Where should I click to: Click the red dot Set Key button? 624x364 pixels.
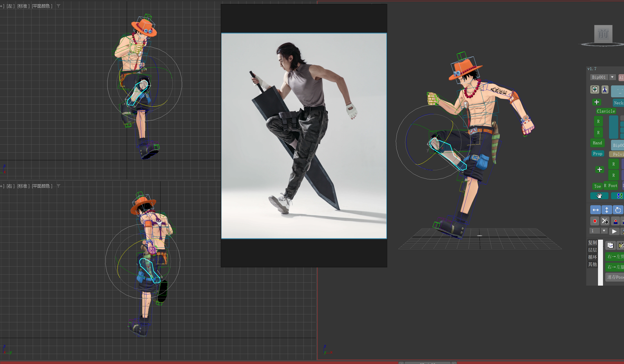pyautogui.click(x=595, y=221)
